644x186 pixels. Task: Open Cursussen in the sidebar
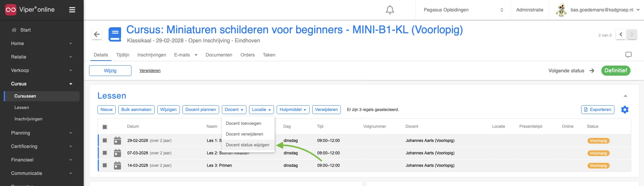tap(42, 96)
